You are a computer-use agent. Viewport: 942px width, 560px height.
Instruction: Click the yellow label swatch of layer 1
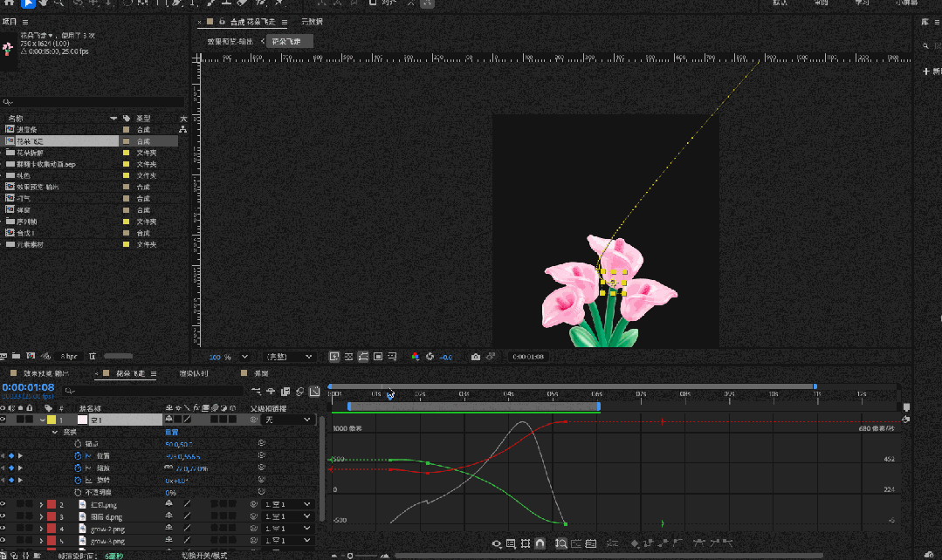click(52, 420)
